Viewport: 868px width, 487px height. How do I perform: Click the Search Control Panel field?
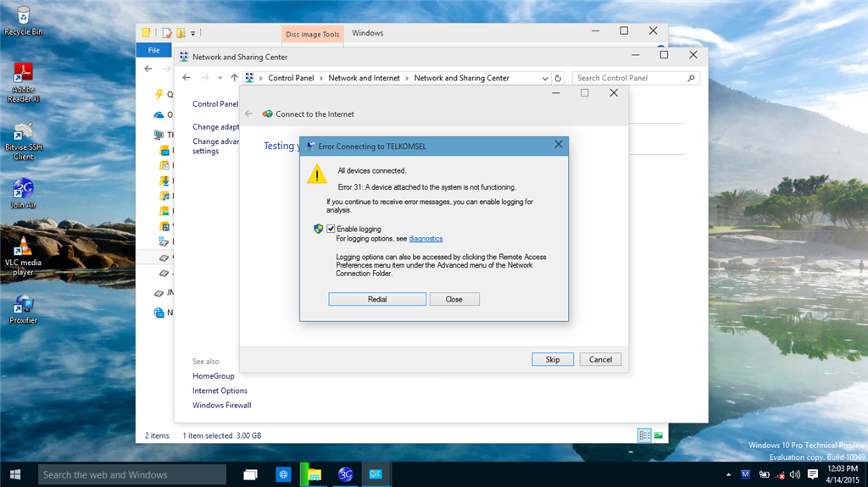click(636, 78)
